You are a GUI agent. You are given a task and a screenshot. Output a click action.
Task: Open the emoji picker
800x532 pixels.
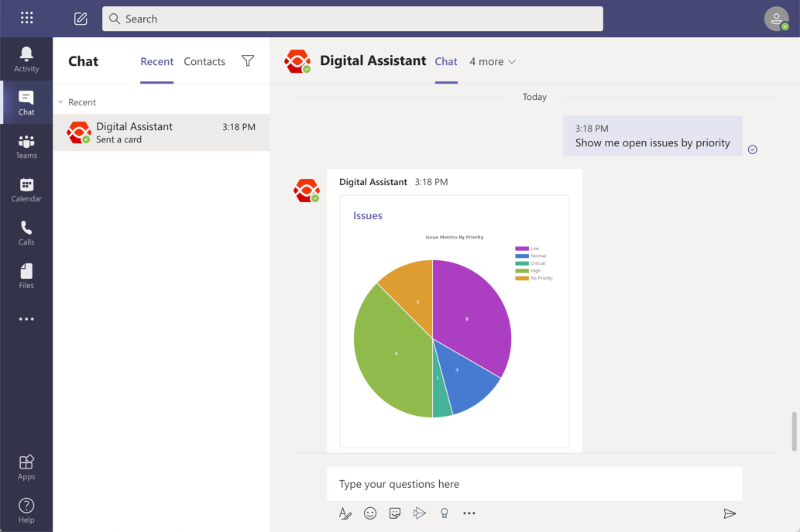coord(370,513)
